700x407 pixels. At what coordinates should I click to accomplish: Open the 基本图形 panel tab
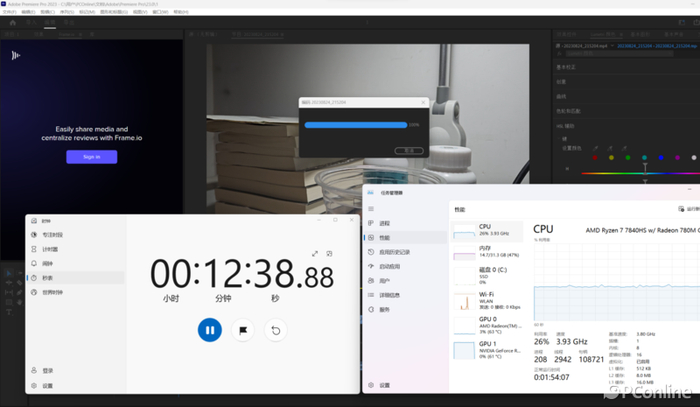(x=640, y=34)
